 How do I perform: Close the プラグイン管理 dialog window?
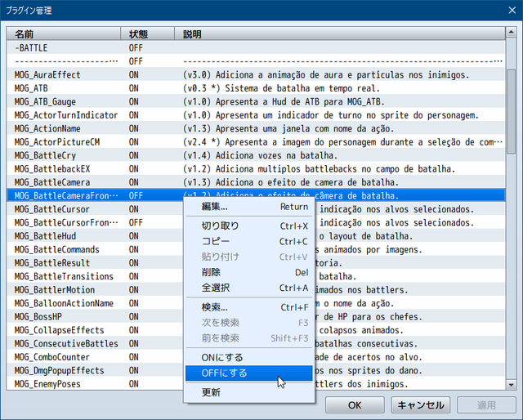(512, 11)
